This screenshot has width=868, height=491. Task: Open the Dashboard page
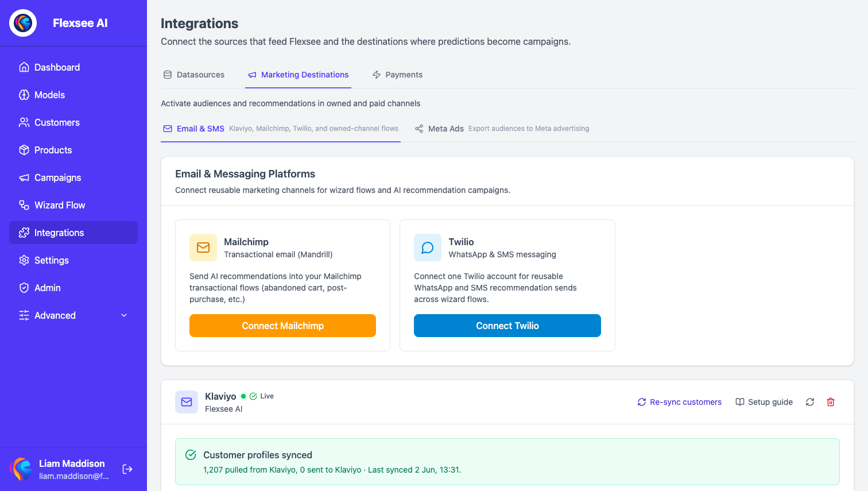[x=73, y=67]
